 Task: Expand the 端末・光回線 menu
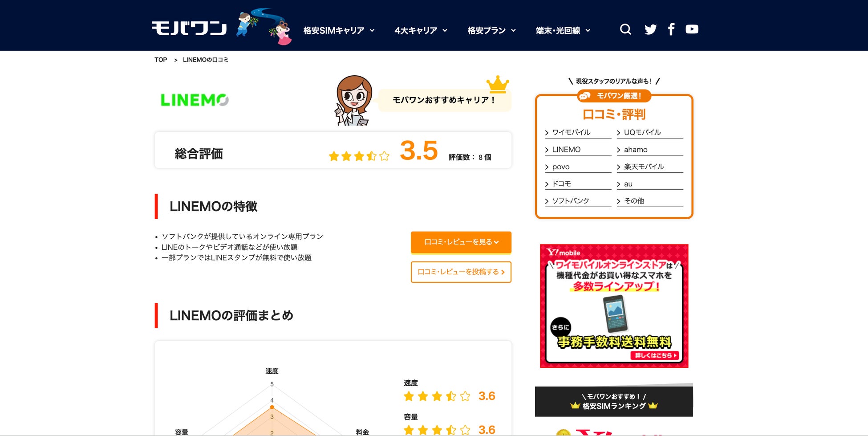(x=563, y=30)
